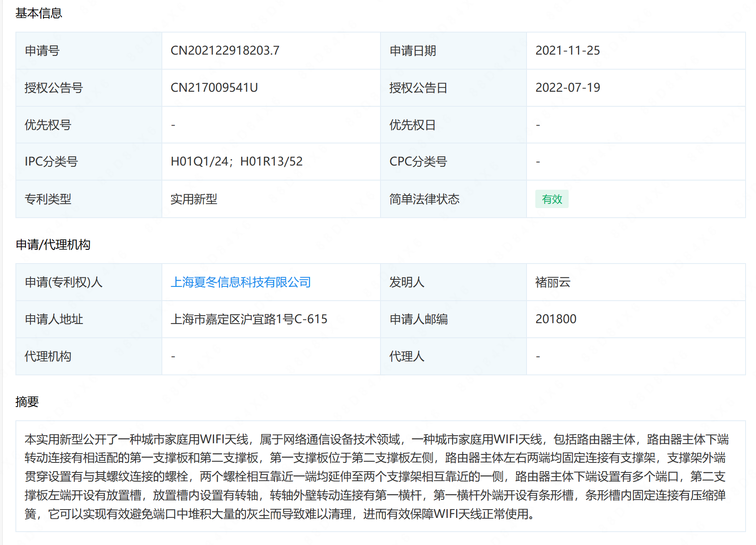Open applicant link 上海夏冬信息科技有限公司
Screen dimensions: 756x545
(x=241, y=282)
